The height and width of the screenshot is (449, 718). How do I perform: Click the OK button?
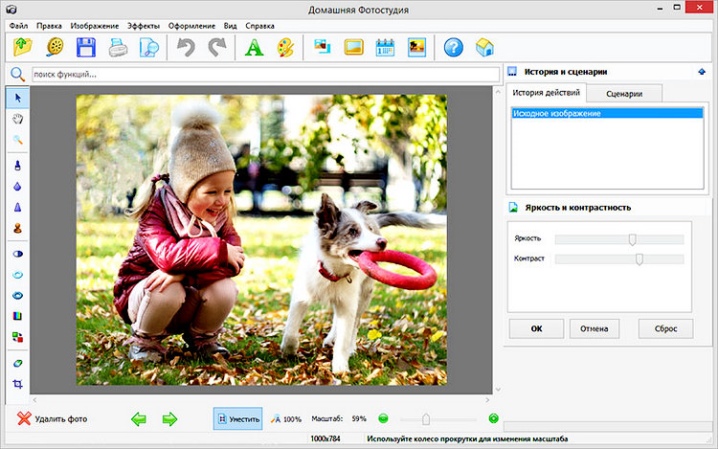tap(536, 329)
